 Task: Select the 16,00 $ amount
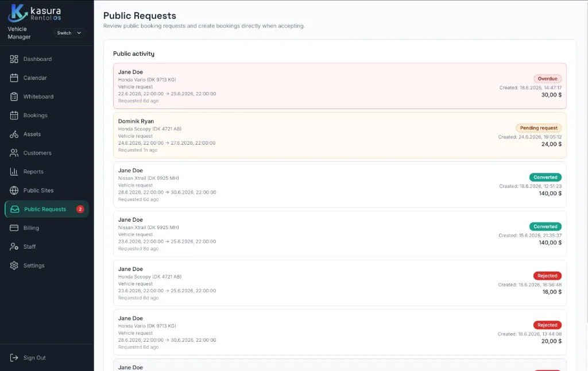[552, 292]
